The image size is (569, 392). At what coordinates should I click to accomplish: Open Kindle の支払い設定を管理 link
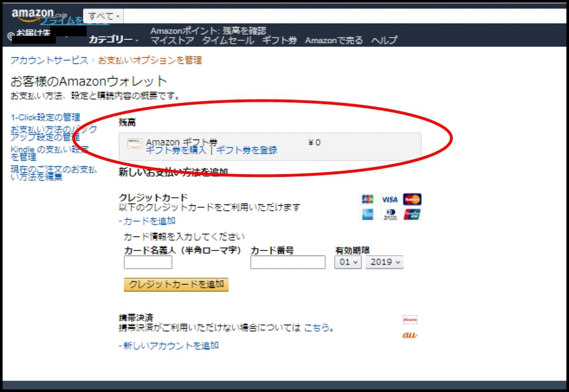pyautogui.click(x=50, y=153)
